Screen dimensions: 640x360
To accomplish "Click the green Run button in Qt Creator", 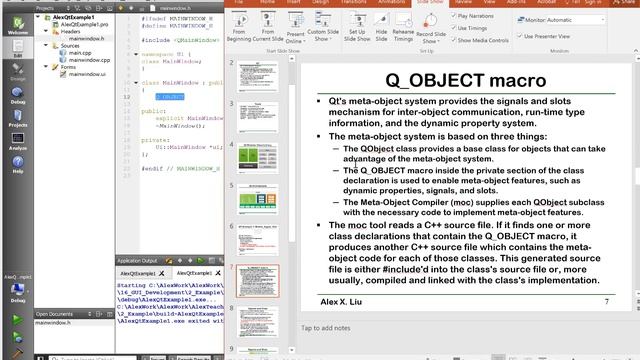I will coord(17,319).
